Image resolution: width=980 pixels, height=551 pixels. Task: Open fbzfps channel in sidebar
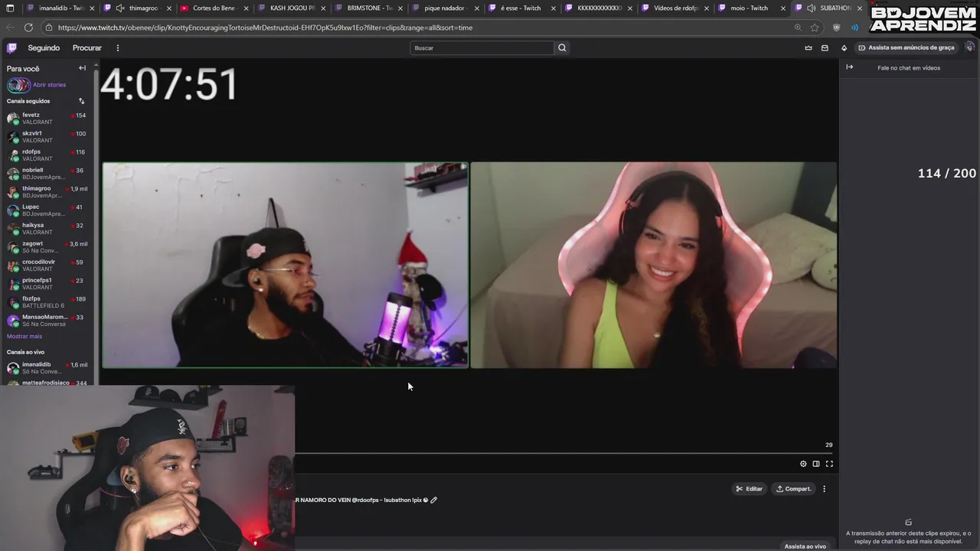tap(47, 302)
